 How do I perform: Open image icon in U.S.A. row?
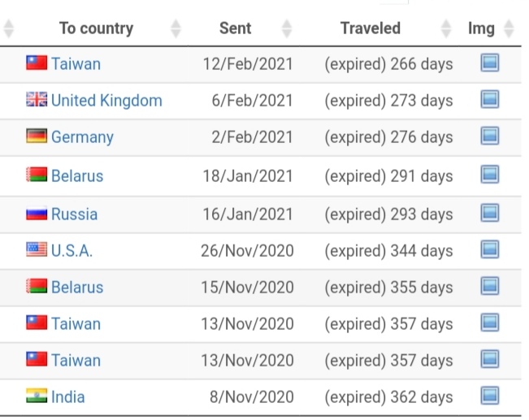pos(489,249)
